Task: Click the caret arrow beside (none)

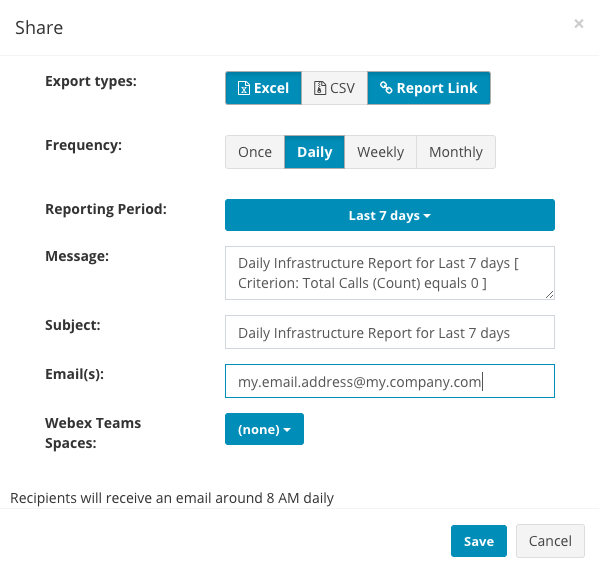Action: 287,430
